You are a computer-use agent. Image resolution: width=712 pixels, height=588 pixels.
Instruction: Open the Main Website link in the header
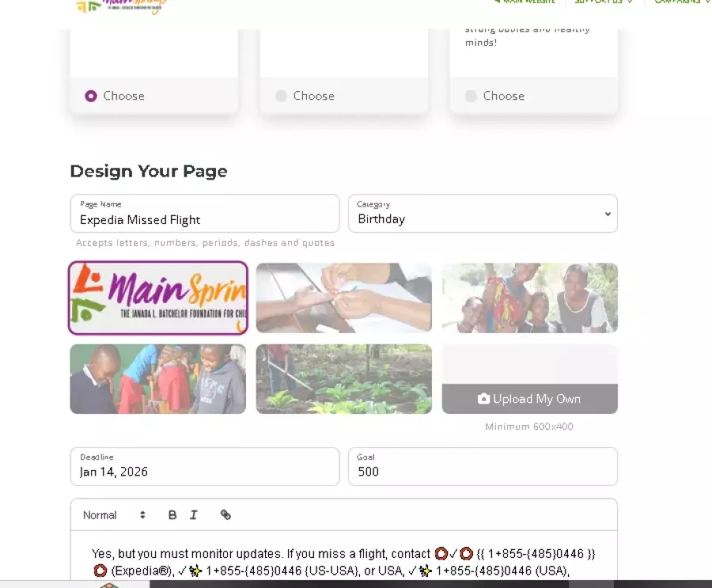pos(525,2)
